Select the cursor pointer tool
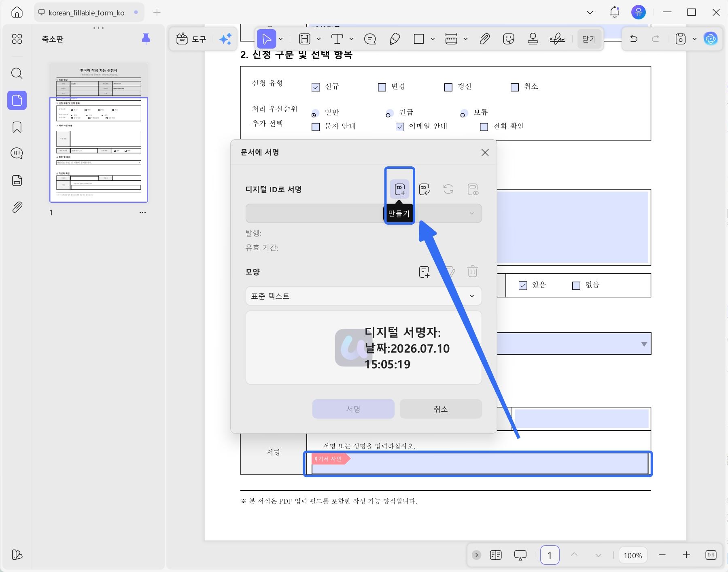Viewport: 728px width, 572px height. pos(266,39)
